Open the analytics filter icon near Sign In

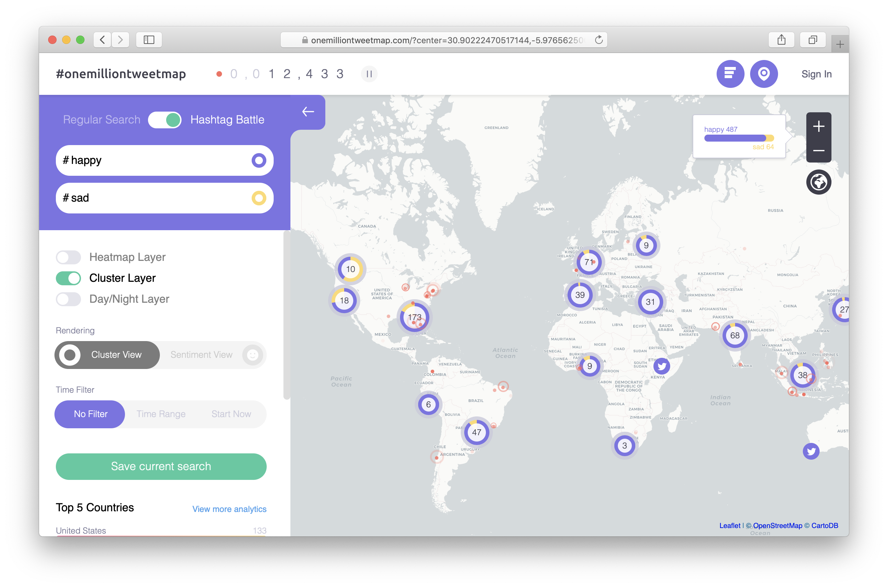coord(730,74)
